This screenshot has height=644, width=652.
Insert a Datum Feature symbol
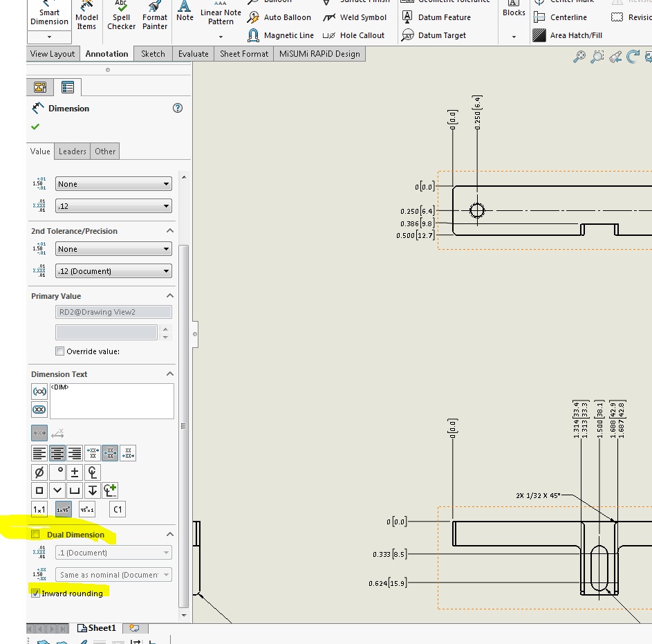(x=436, y=17)
